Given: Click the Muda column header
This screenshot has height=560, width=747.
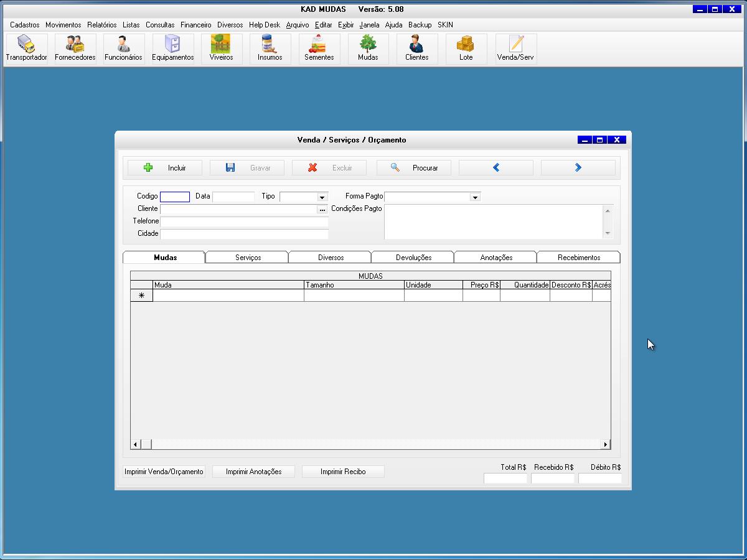Looking at the screenshot, I should (x=228, y=285).
